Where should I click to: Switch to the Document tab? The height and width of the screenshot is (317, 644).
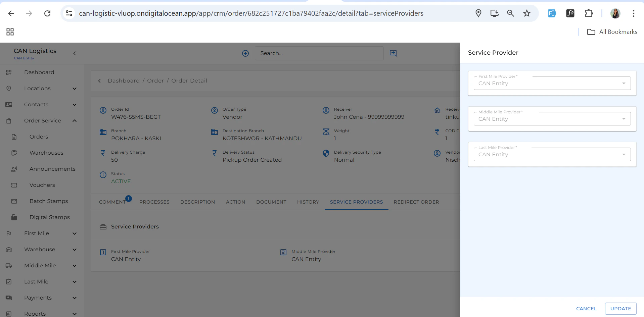pos(271,202)
